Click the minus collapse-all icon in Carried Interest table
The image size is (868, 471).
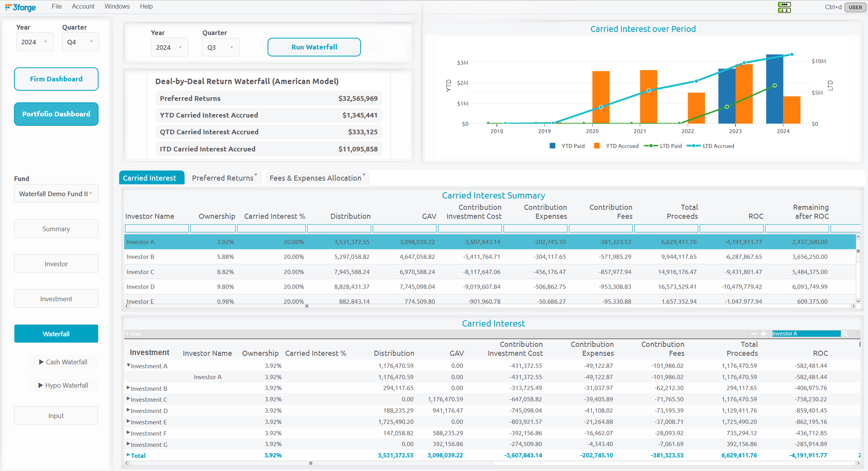click(x=754, y=334)
